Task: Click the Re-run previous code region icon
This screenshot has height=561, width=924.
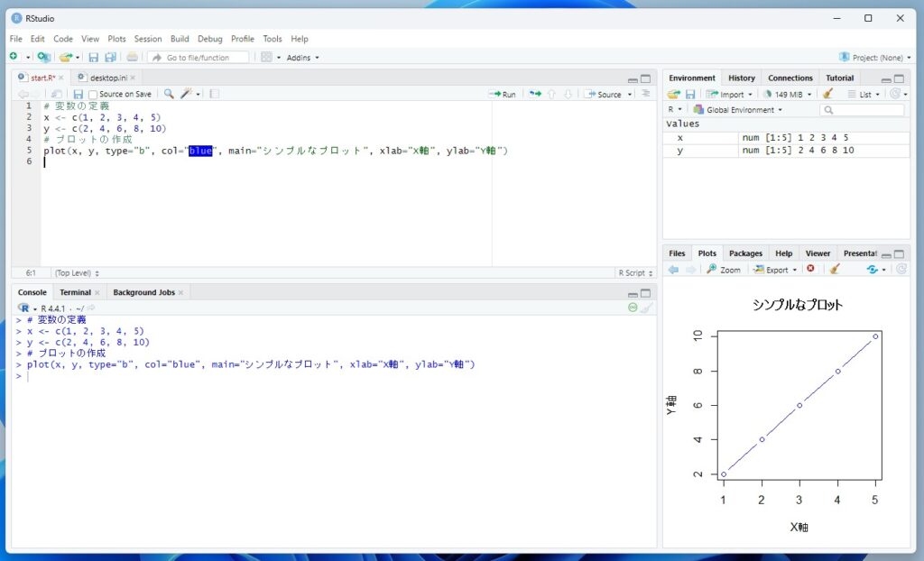Action: click(535, 94)
